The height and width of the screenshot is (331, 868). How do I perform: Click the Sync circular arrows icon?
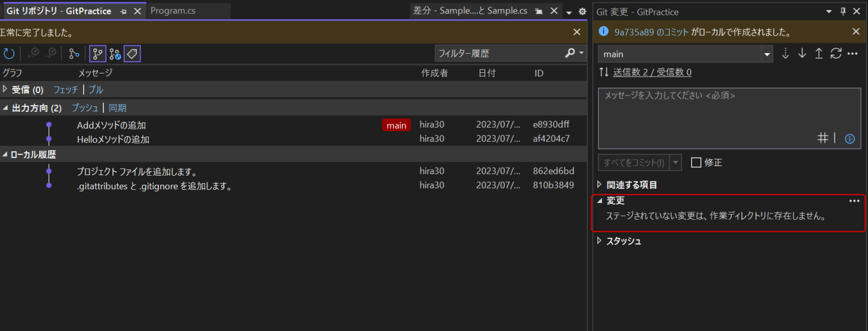click(x=836, y=54)
